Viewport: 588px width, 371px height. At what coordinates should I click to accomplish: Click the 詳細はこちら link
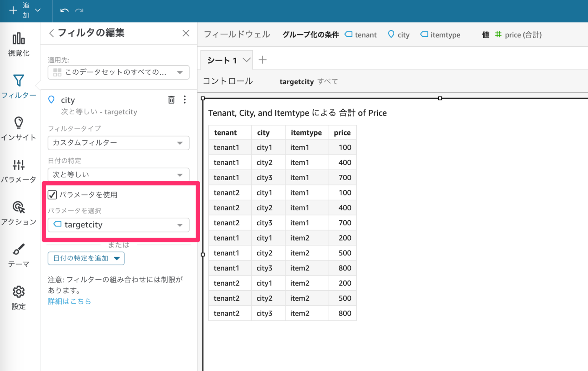tap(69, 301)
